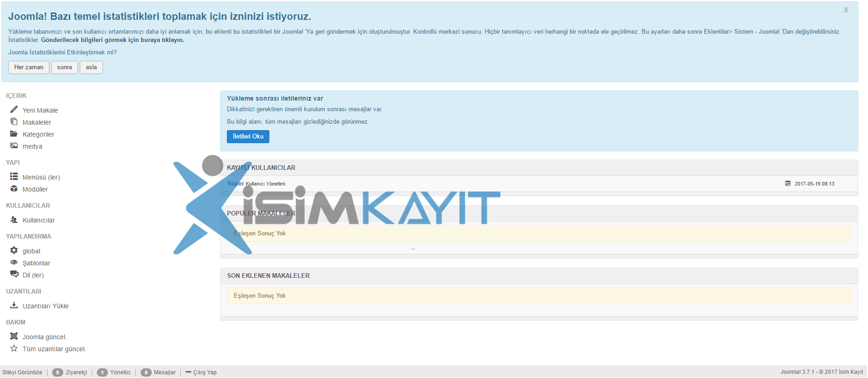
Task: Click the gear icon beside global
Action: [x=14, y=251]
